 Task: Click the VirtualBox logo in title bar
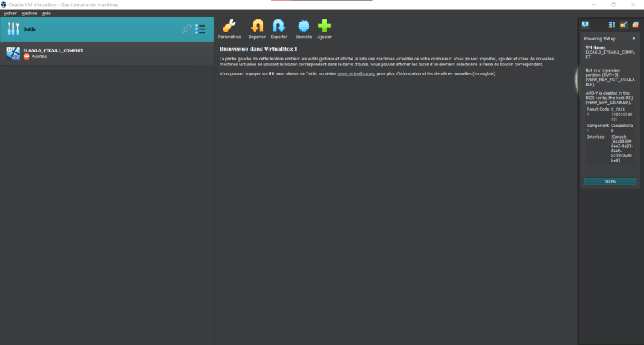(4, 5)
